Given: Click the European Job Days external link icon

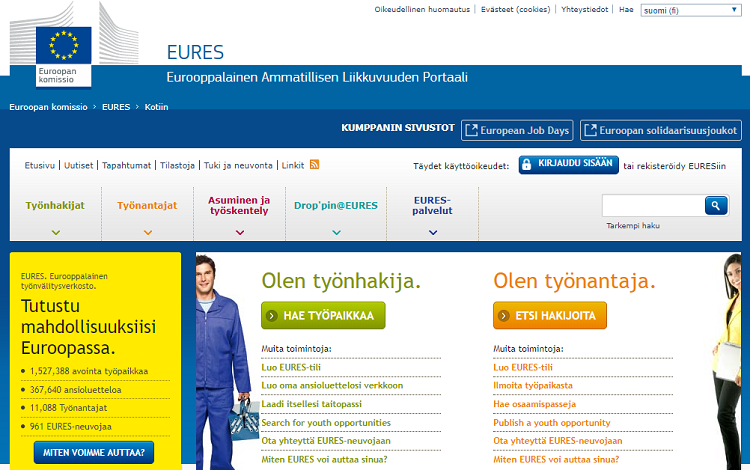Looking at the screenshot, I should coord(470,130).
